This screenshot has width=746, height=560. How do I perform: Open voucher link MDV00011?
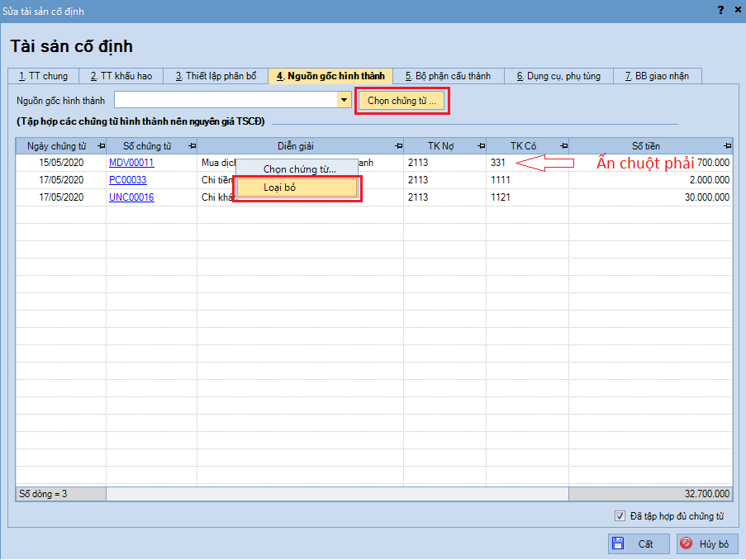point(131,163)
